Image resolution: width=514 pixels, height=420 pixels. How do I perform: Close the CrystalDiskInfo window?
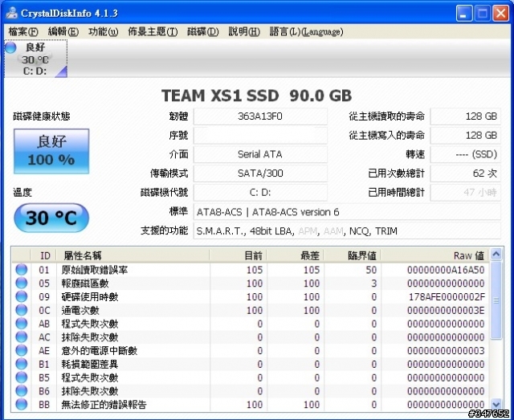[x=500, y=14]
